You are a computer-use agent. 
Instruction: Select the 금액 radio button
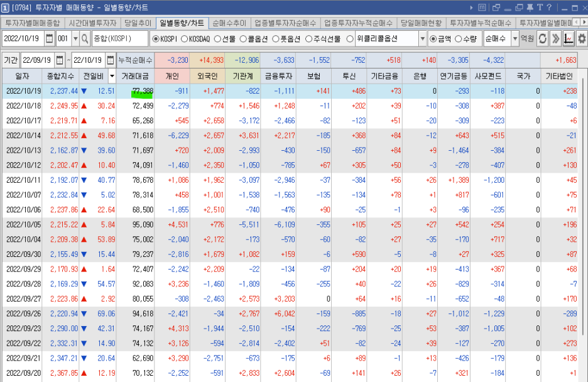click(x=433, y=38)
